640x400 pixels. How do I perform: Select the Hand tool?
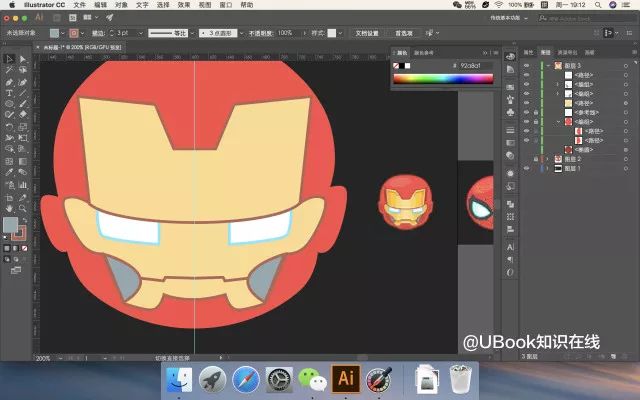click(9, 209)
